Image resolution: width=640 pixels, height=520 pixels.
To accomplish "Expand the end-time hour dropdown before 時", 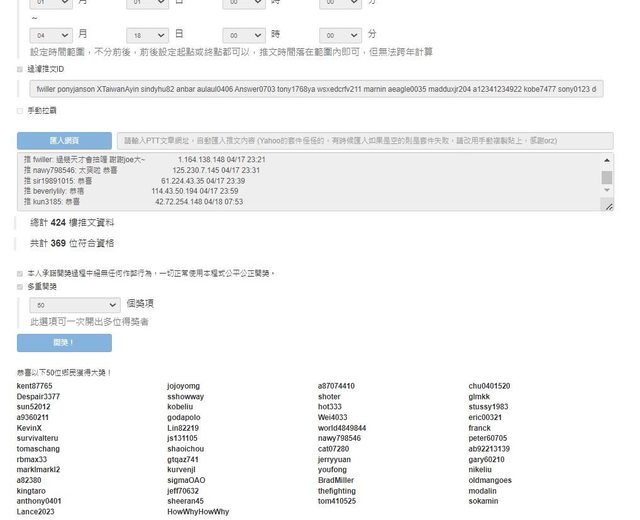I will coord(244,33).
